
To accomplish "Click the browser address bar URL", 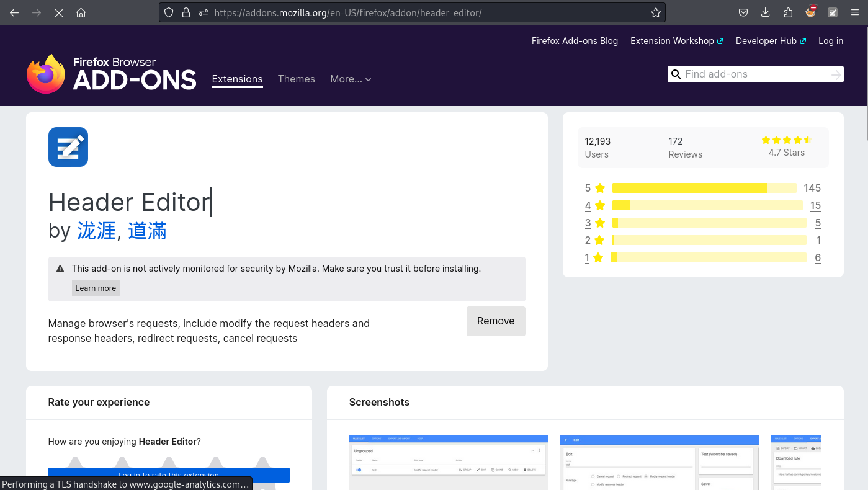I will 347,12.
